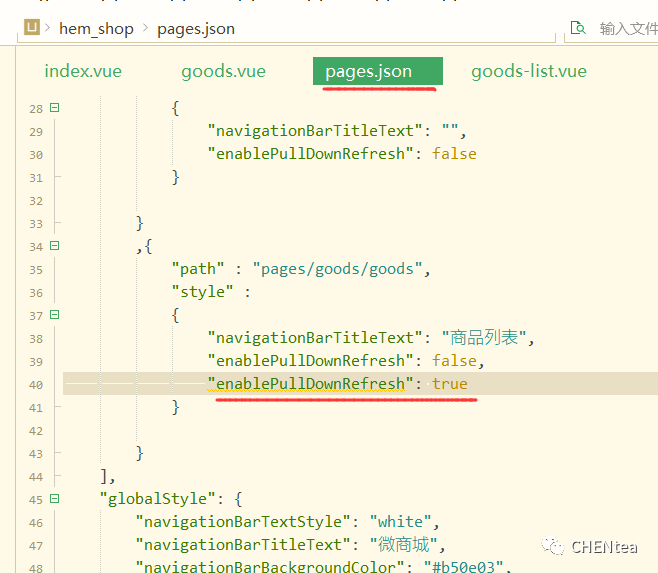Focus the file search input box
658x573 pixels.
tap(626, 28)
